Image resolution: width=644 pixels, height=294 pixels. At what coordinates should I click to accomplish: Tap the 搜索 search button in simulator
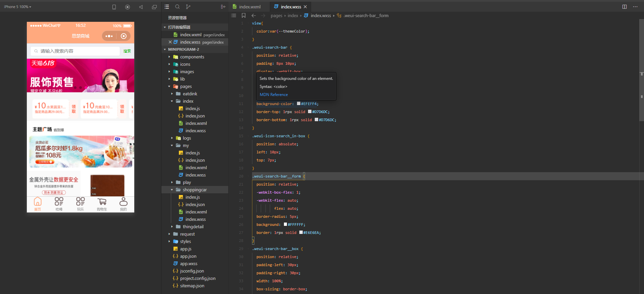click(127, 51)
